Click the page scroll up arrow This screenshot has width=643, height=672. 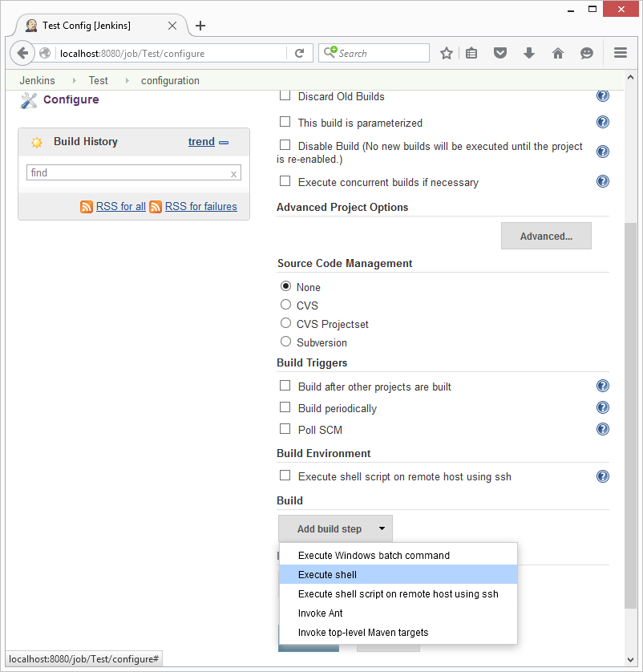[630, 78]
